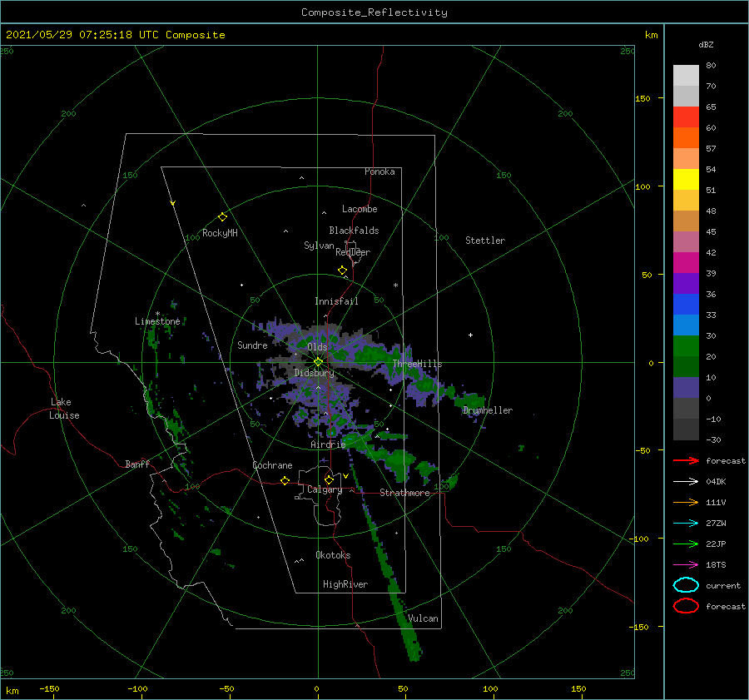Select the yellow diamond marker above Calgary label
This screenshot has width=749, height=700.
click(x=329, y=479)
